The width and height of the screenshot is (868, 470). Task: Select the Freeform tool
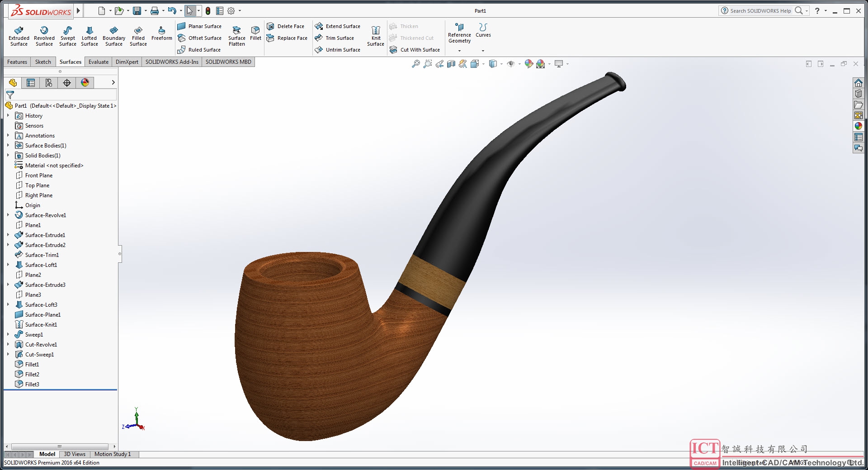162,33
